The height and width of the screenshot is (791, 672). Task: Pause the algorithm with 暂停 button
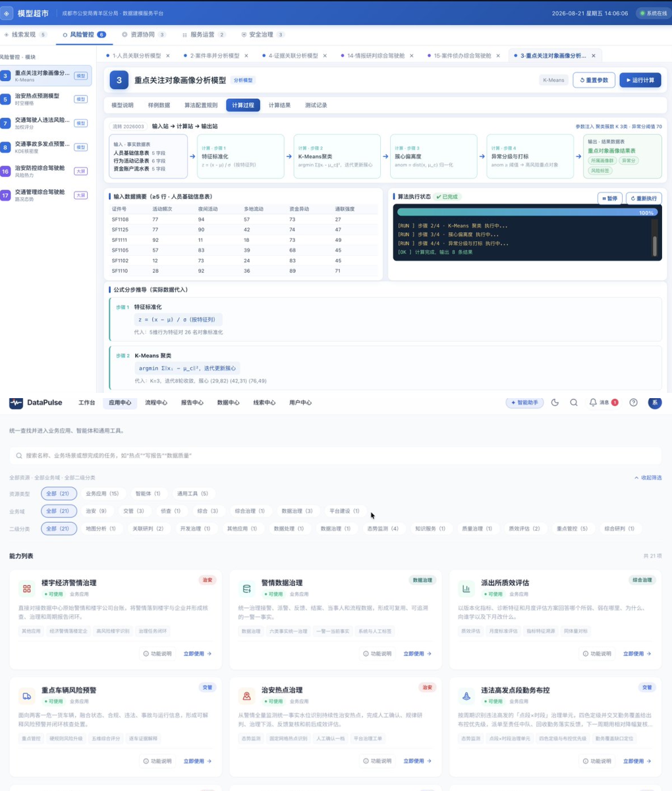(609, 198)
